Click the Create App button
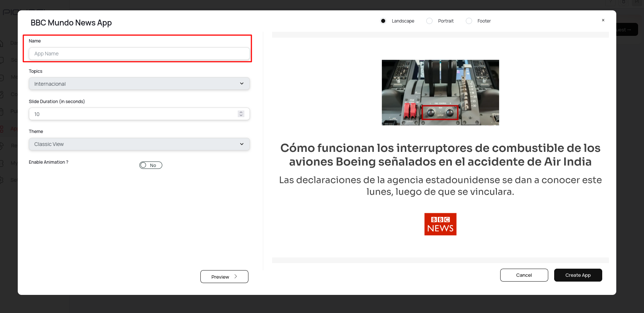 tap(577, 275)
